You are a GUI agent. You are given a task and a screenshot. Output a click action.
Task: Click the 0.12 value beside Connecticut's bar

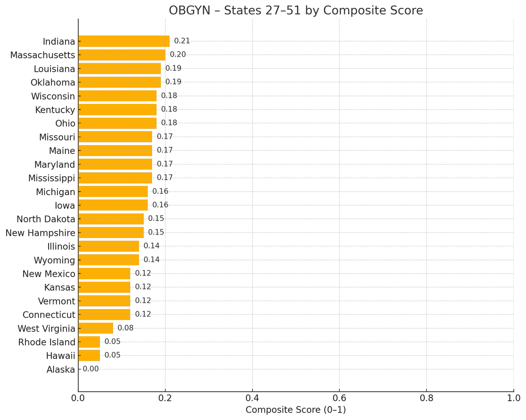(x=143, y=314)
